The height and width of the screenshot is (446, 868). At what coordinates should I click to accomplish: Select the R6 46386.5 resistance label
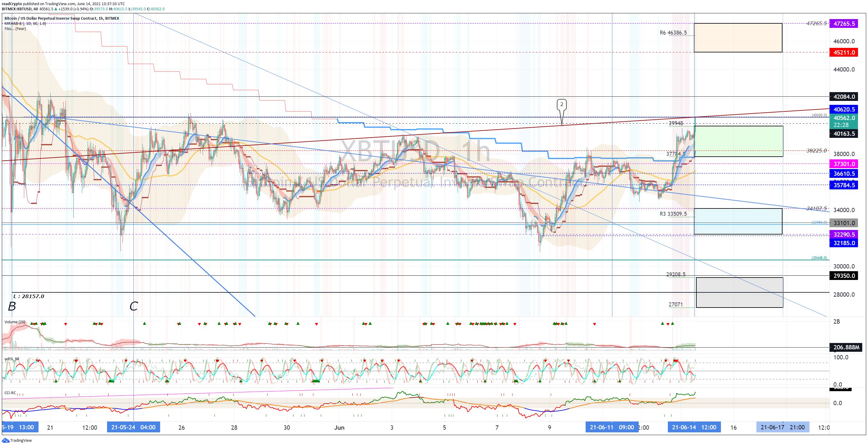coord(673,33)
